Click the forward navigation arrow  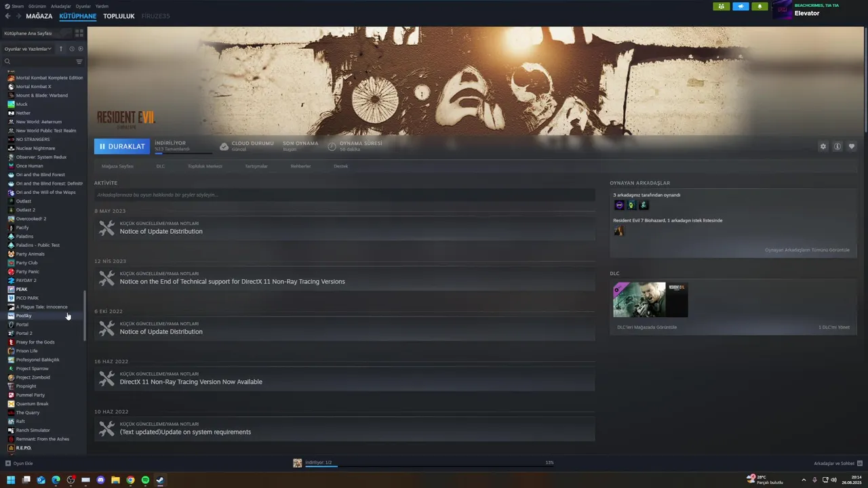coord(18,16)
